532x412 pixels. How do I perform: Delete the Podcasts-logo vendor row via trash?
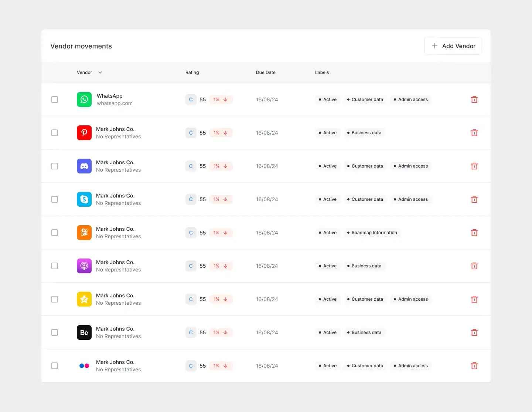tap(474, 266)
